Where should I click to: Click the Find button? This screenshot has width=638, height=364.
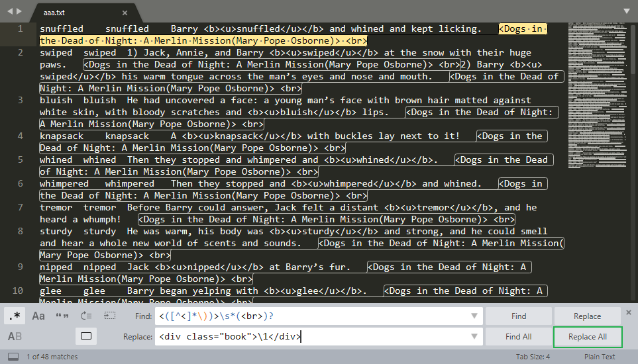tap(518, 316)
